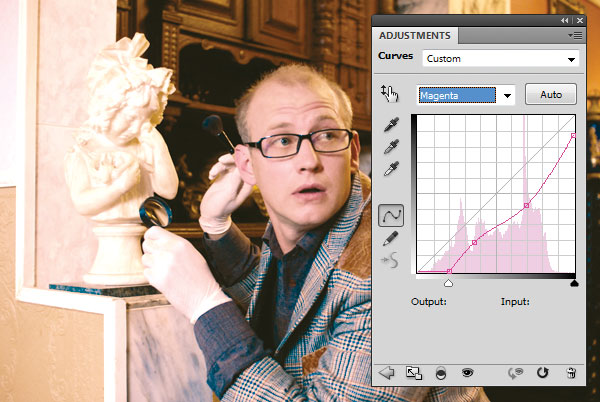600x402 pixels.
Task: Select the edit points curve tool
Action: (391, 215)
